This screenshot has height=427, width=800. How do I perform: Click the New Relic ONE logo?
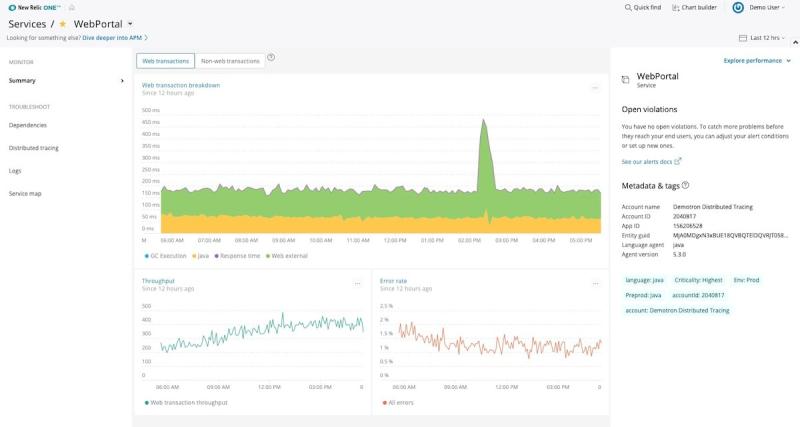coord(34,8)
